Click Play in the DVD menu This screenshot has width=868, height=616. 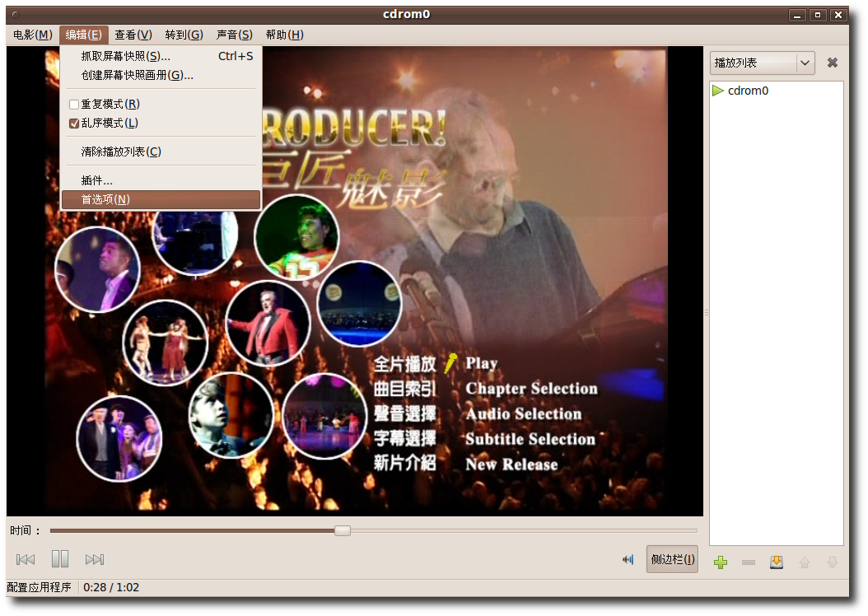[x=482, y=363]
